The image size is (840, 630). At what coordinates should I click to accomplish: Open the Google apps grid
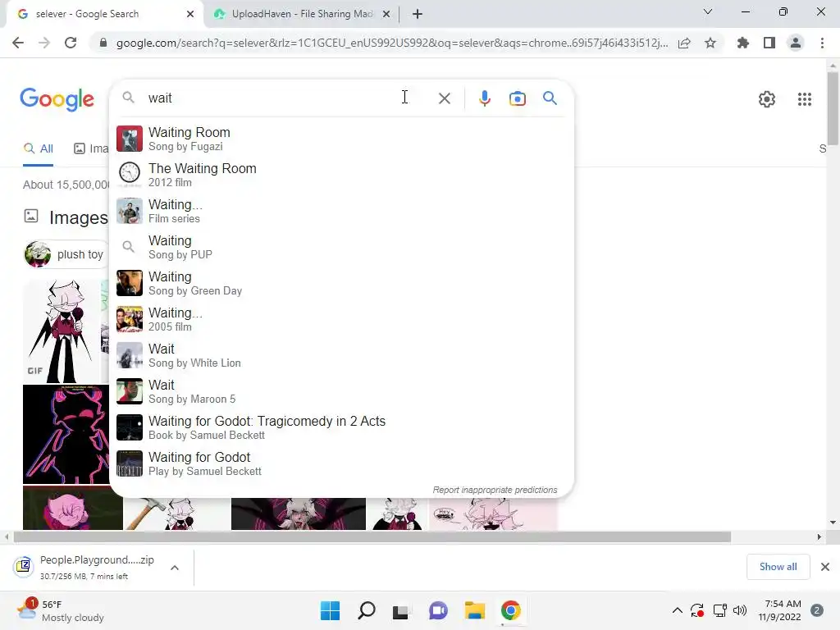pyautogui.click(x=804, y=99)
